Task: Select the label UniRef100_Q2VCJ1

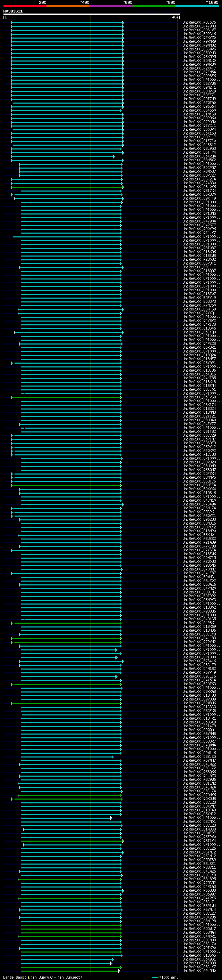Action: click(x=199, y=125)
